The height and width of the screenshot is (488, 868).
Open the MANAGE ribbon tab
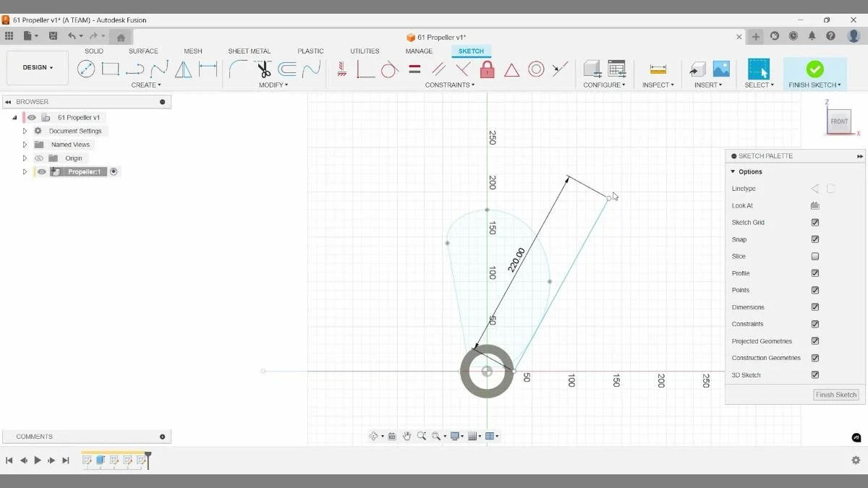[419, 51]
